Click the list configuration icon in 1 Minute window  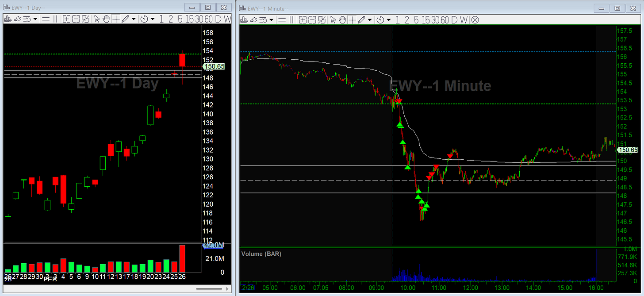263,20
